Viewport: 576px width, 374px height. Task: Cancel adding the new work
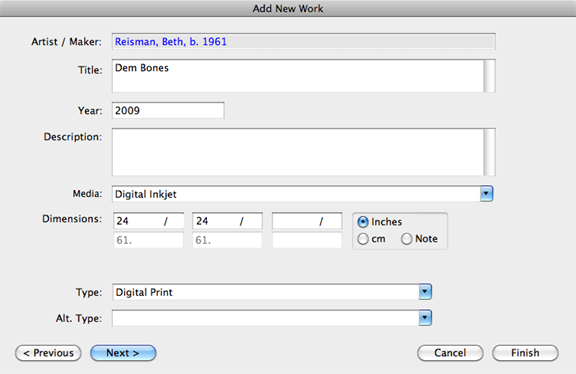(x=450, y=353)
